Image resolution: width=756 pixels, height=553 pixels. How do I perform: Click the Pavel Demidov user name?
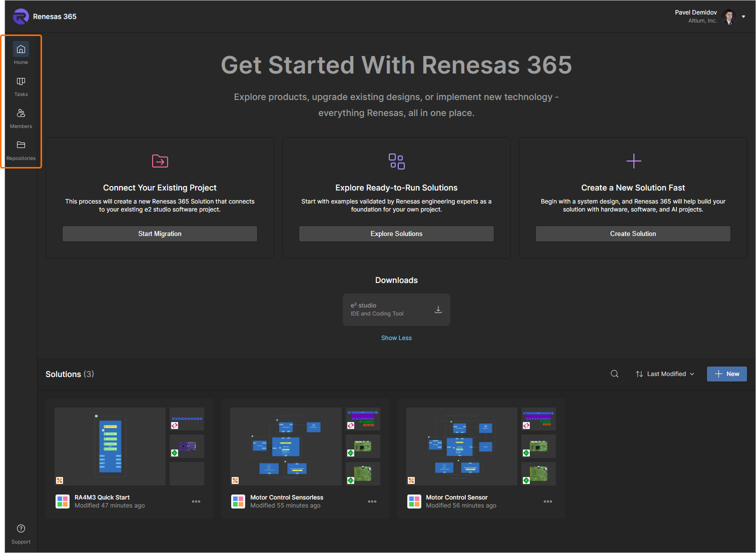click(x=696, y=12)
